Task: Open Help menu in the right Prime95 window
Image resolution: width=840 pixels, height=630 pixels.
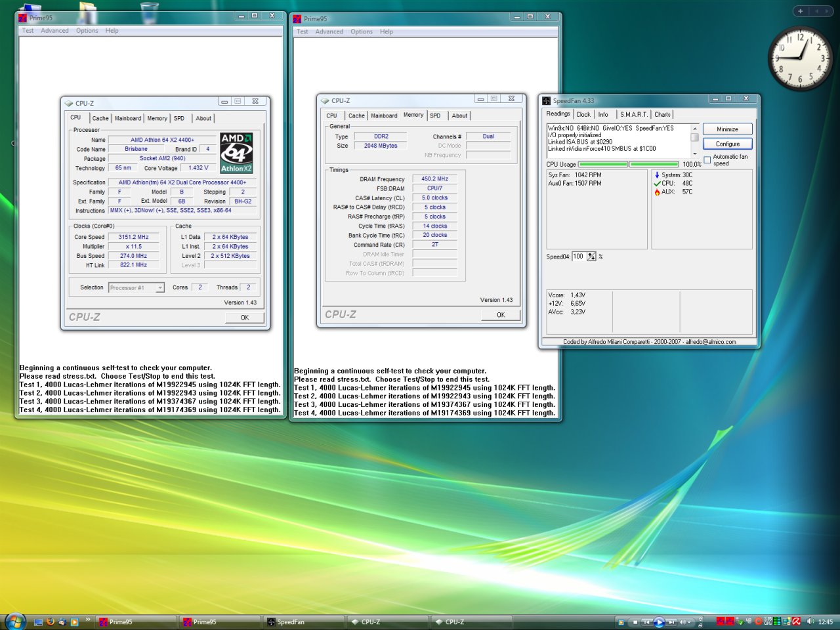Action: tap(386, 31)
